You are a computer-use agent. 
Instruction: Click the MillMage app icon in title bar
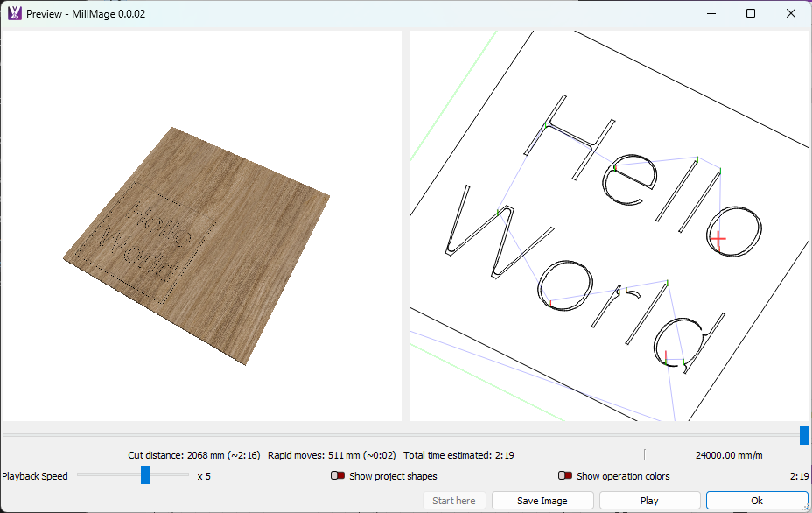coord(14,13)
